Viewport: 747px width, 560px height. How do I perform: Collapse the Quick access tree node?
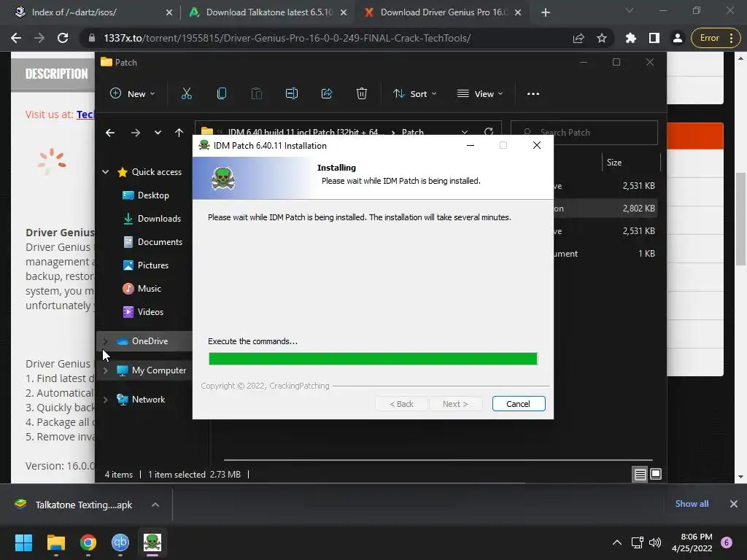click(x=105, y=172)
